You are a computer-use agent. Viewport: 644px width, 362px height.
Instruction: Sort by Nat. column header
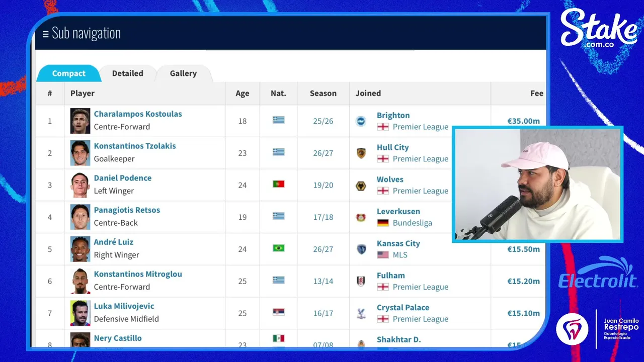click(x=278, y=93)
